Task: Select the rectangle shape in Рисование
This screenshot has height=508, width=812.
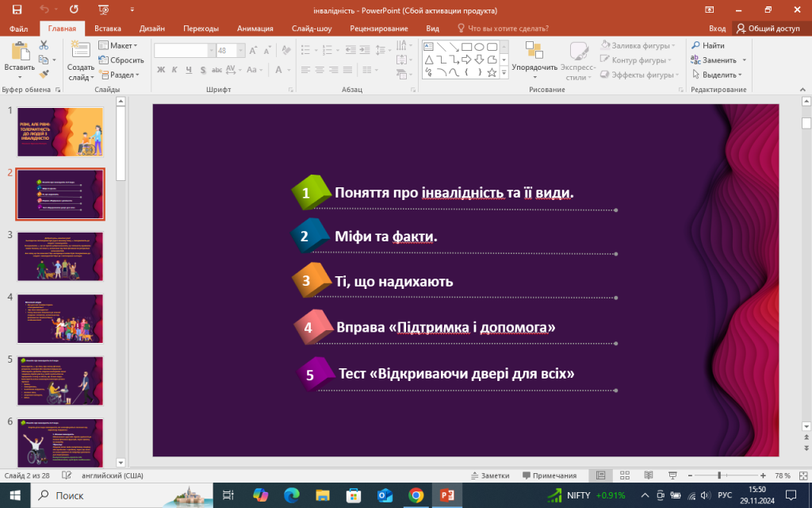Action: tap(467, 46)
